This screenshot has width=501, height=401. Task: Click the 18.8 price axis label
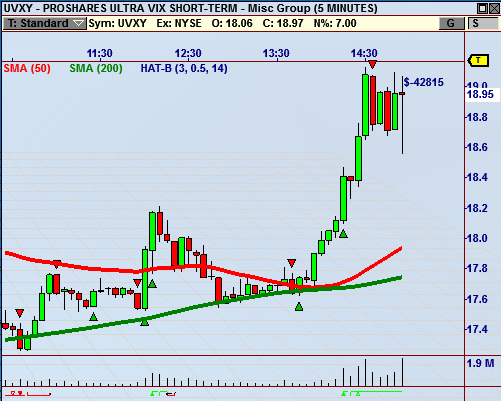pyautogui.click(x=477, y=117)
